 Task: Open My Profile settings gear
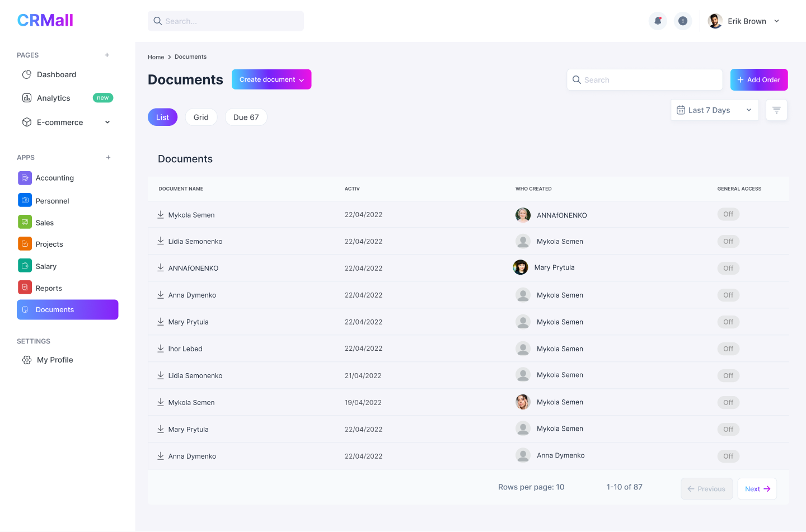pos(27,360)
